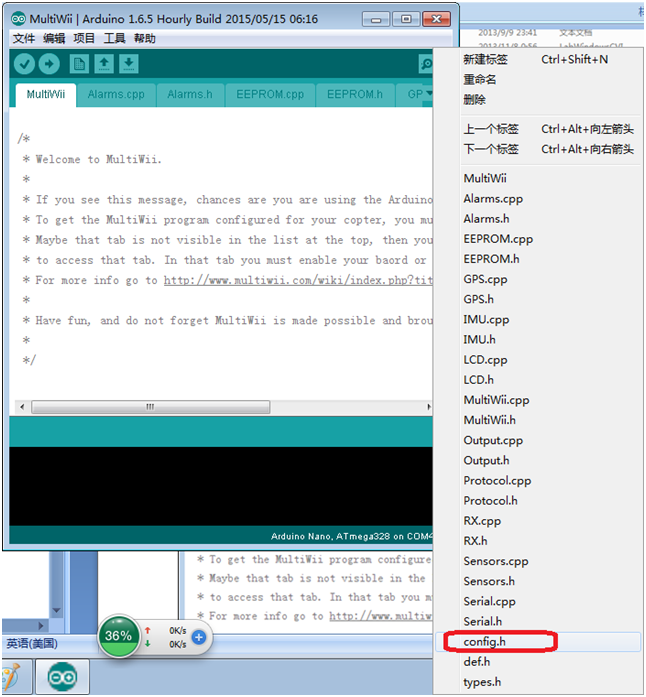Select IMU.h from the tab list

(x=538, y=340)
